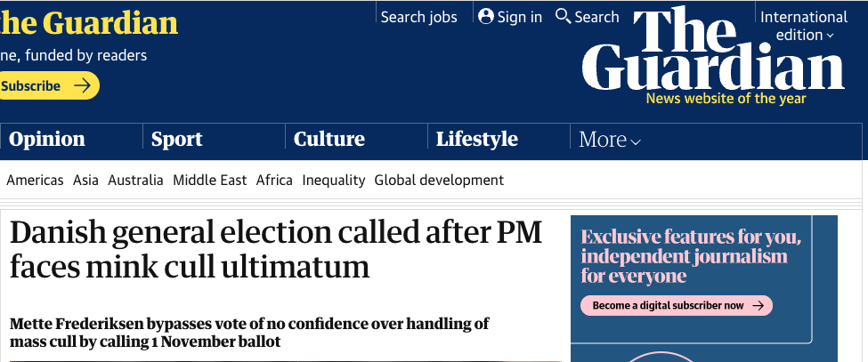The image size is (868, 362).
Task: Select the Africa subsection
Action: point(274,180)
